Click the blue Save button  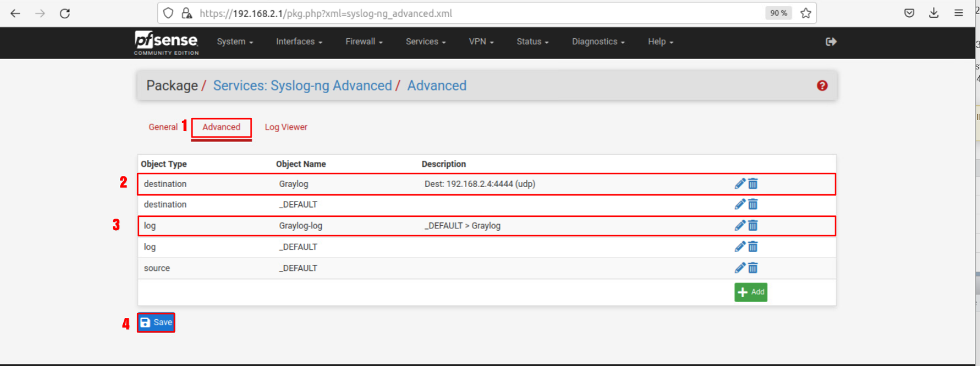pyautogui.click(x=157, y=323)
